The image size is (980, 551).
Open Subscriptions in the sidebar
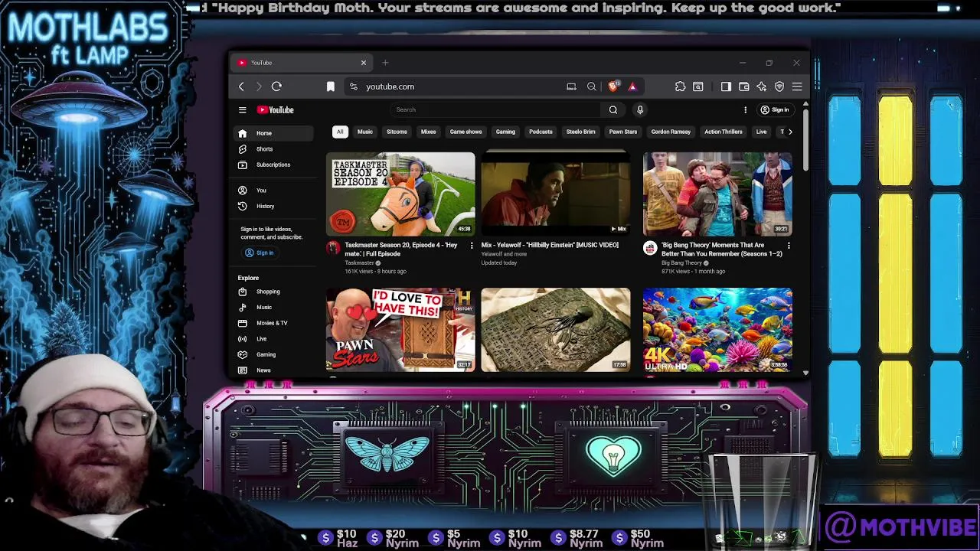click(273, 165)
